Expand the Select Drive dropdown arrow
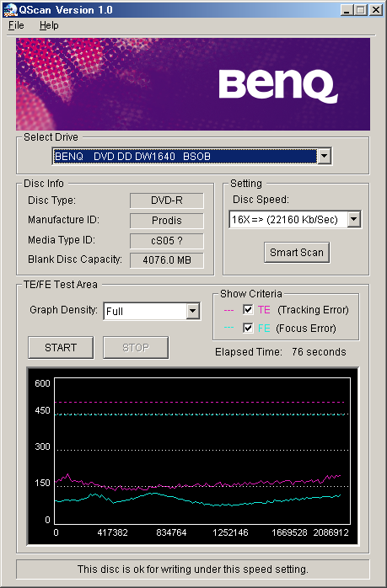387x588 pixels. (x=324, y=156)
